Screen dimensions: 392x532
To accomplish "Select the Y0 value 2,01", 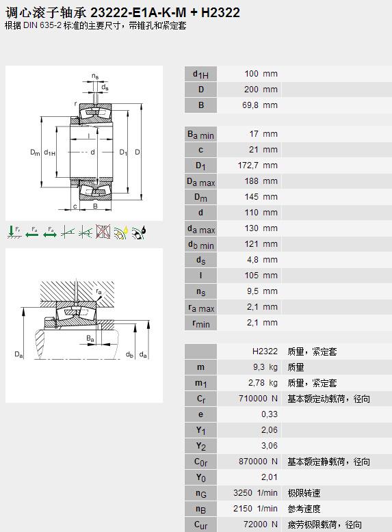I will 270,477.
